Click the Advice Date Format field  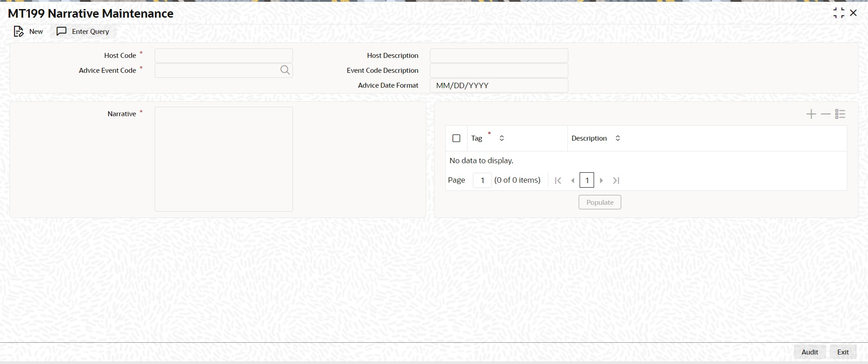(499, 85)
